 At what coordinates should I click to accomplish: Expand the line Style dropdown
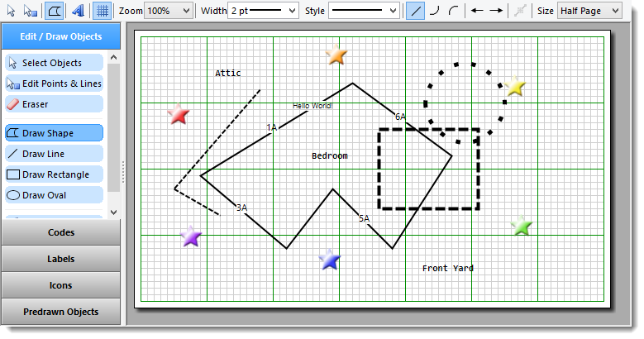(x=365, y=11)
